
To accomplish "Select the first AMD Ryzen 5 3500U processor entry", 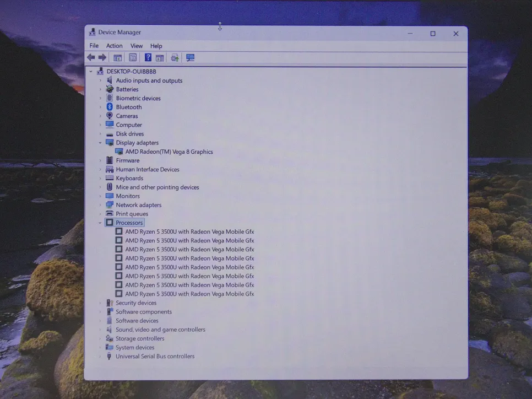I will pyautogui.click(x=189, y=231).
